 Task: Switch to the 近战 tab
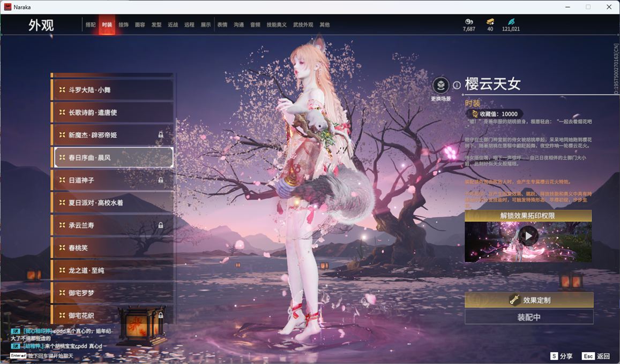tap(173, 25)
